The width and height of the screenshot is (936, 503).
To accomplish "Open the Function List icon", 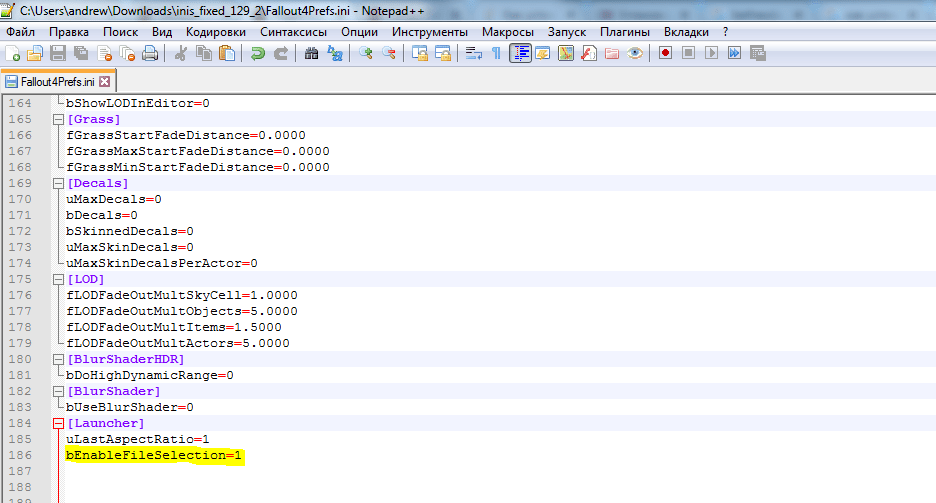I will (589, 54).
